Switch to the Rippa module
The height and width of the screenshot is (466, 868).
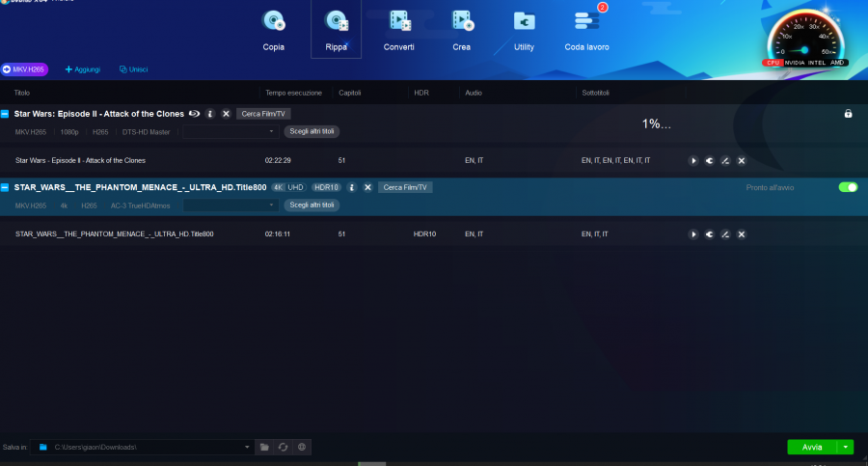(336, 31)
